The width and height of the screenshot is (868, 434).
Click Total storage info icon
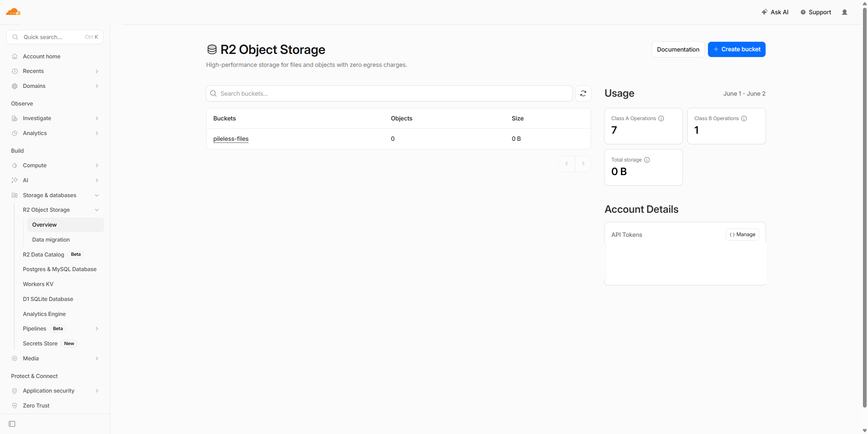(647, 160)
